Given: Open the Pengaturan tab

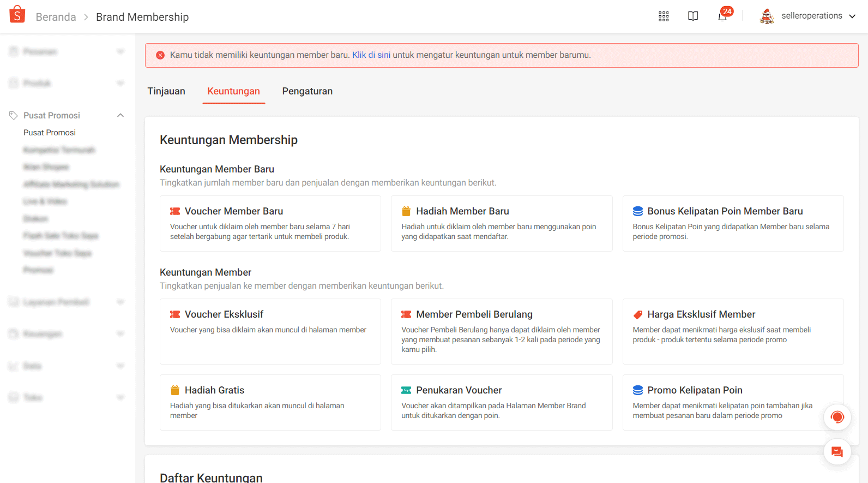Looking at the screenshot, I should [308, 91].
